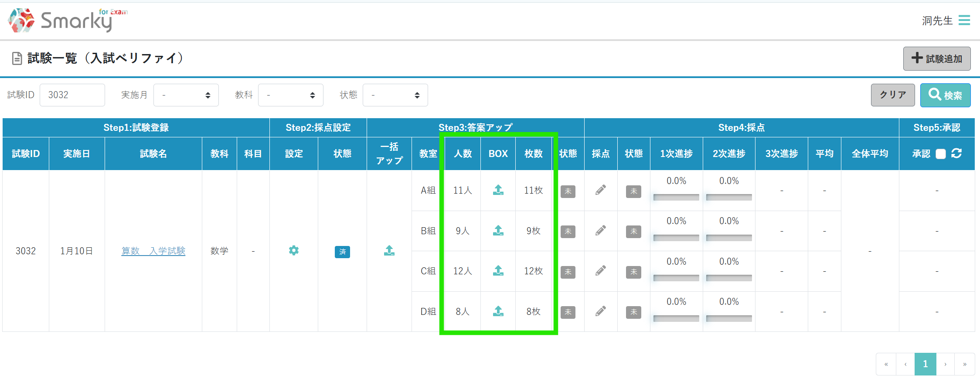Screen dimensions: 980x389
Task: Click the D組 BOX upload icon
Action: [498, 311]
